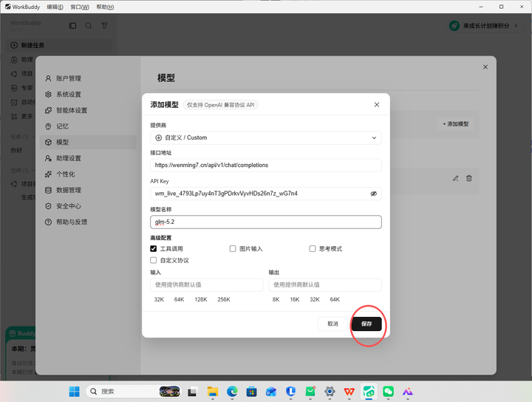Open 账户管理 settings section
The image size is (532, 402).
coord(88,78)
